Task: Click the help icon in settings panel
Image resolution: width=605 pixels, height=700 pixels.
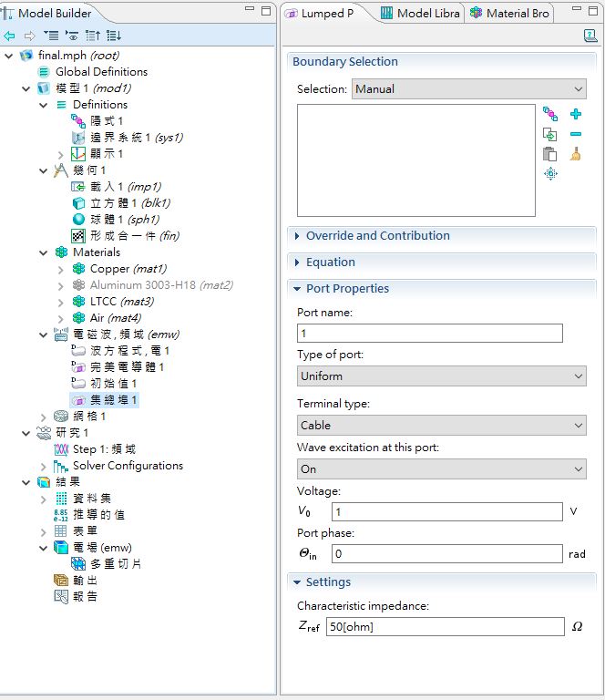Action: [590, 36]
